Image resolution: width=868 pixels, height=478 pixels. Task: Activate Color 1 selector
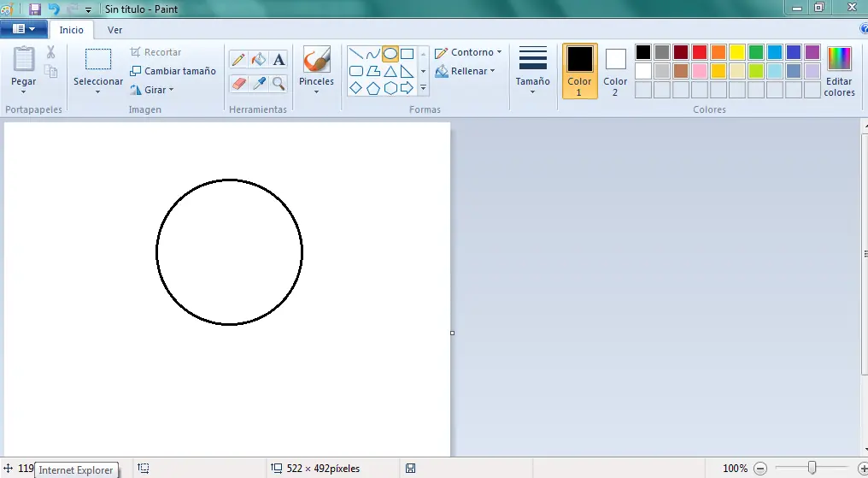[x=579, y=71]
